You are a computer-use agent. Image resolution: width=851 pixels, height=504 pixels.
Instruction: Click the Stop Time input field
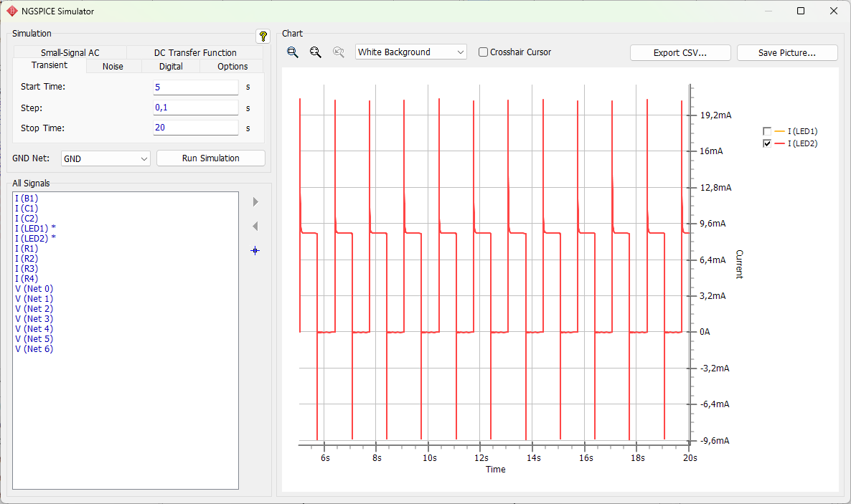click(x=195, y=128)
